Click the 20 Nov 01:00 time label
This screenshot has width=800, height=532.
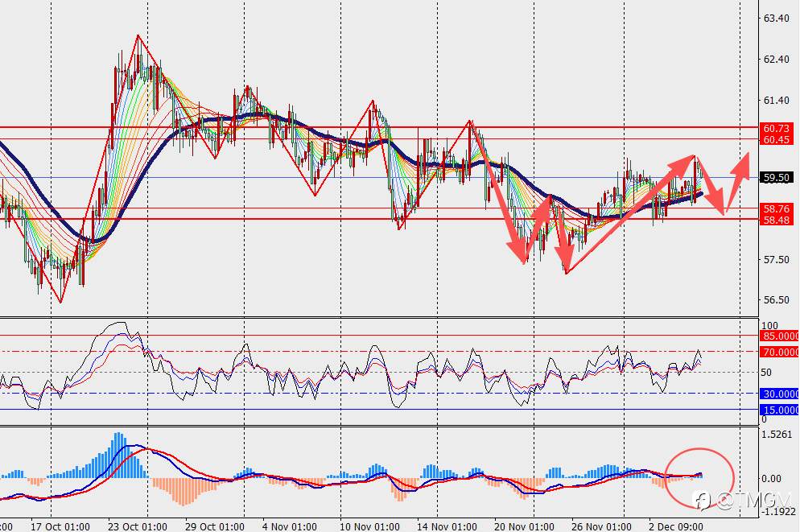(x=524, y=526)
